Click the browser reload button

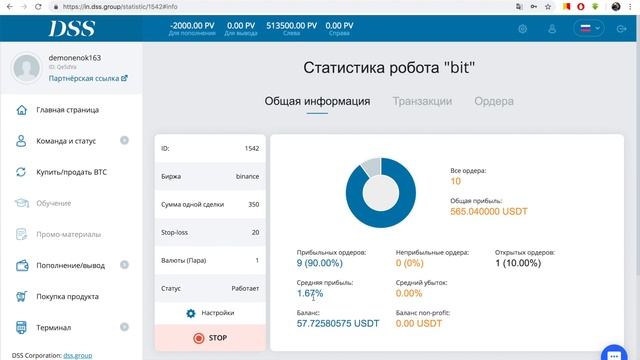pyautogui.click(x=38, y=7)
